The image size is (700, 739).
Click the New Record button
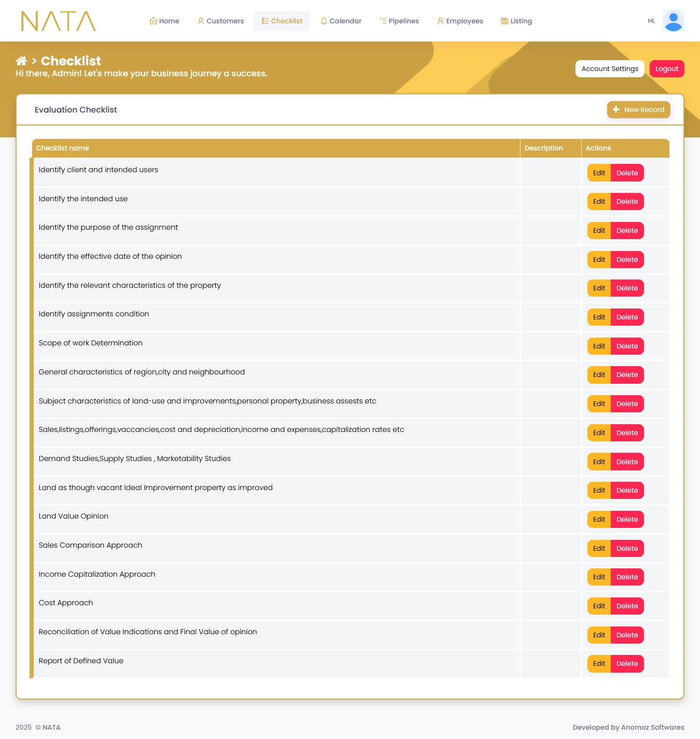click(x=638, y=110)
